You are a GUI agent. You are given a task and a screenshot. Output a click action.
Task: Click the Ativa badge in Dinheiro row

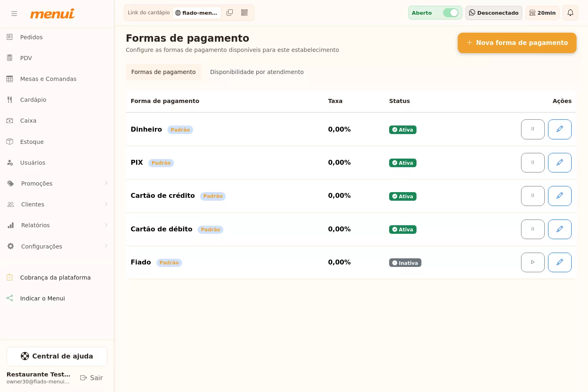(x=403, y=130)
